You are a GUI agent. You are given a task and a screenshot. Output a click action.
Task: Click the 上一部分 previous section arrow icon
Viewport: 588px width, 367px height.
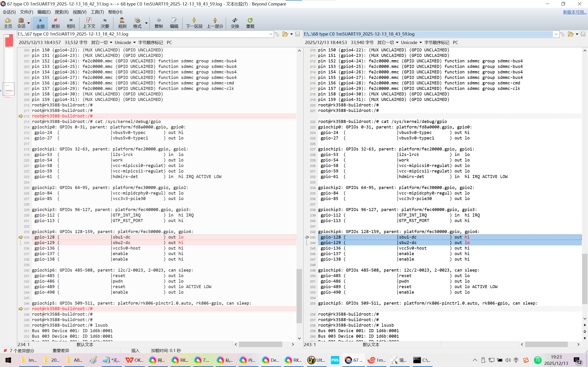[x=215, y=23]
